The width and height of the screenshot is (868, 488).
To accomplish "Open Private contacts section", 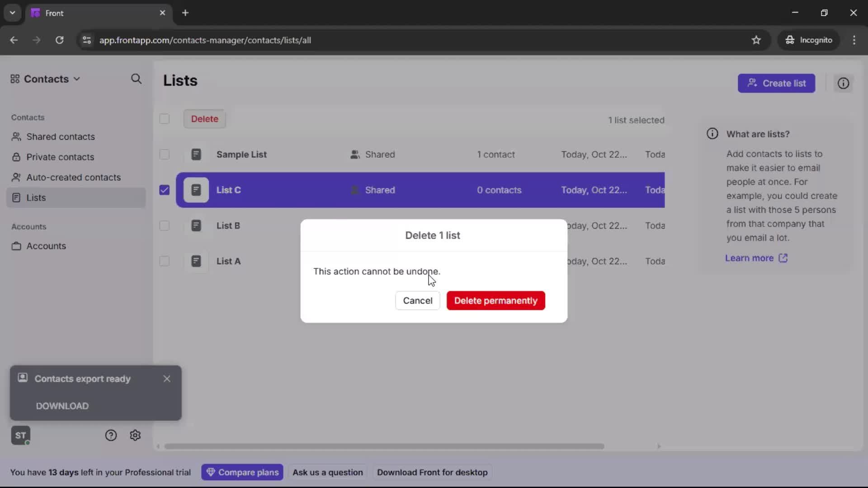I will pyautogui.click(x=60, y=157).
